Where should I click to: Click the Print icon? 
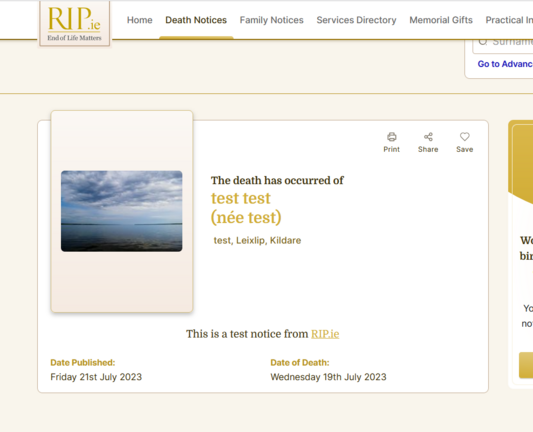click(392, 137)
